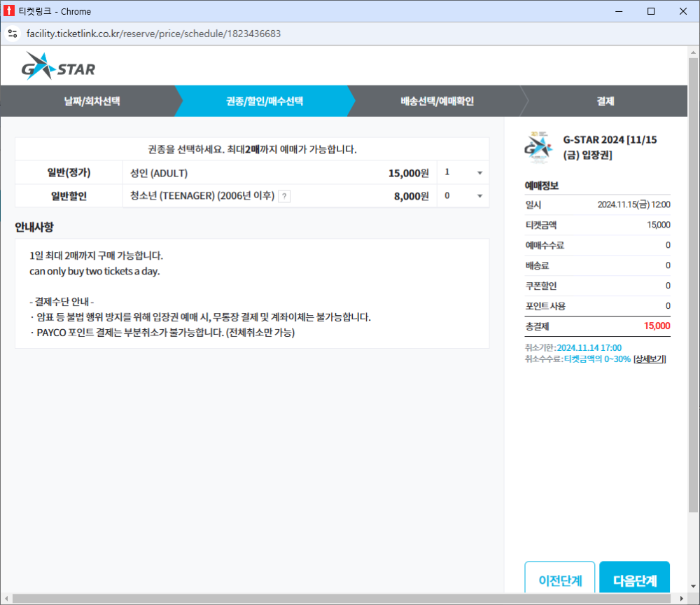
Task: Click the Ticketlink favicon in title bar
Action: point(8,11)
